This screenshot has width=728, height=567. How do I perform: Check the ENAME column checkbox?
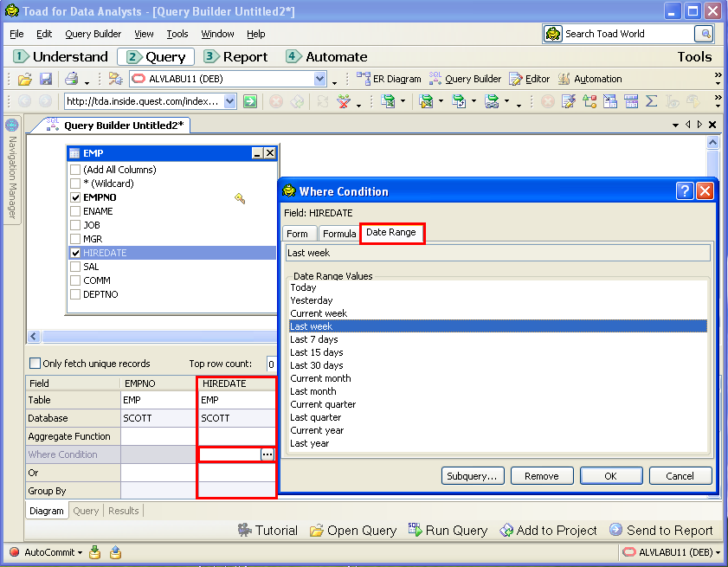[x=75, y=211]
